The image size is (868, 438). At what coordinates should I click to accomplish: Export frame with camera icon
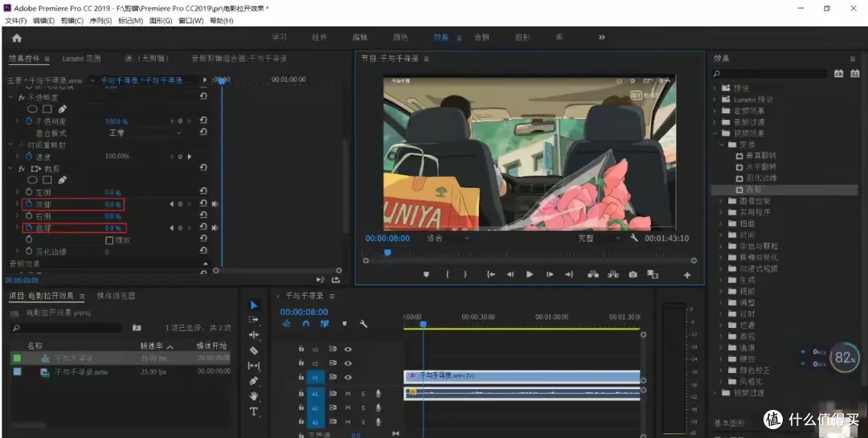pos(633,274)
